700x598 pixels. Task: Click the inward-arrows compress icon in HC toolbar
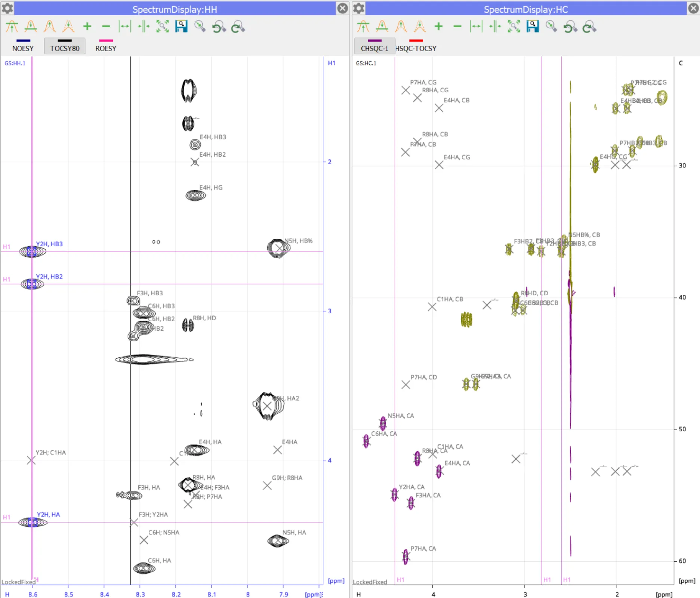coord(495,27)
